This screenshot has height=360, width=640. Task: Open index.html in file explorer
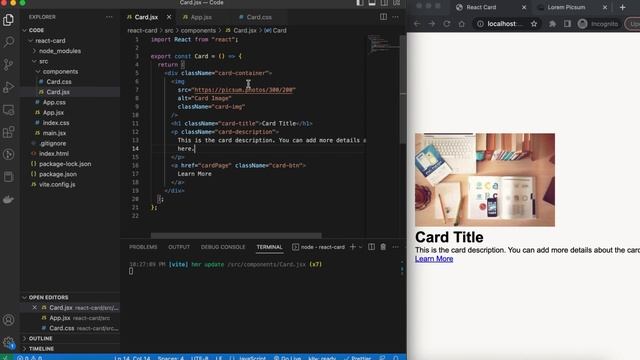click(x=54, y=153)
